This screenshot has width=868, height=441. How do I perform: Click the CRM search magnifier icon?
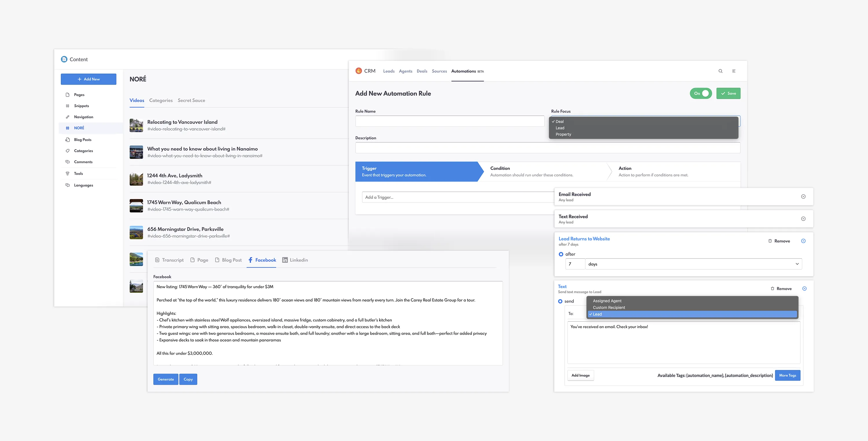pos(720,71)
